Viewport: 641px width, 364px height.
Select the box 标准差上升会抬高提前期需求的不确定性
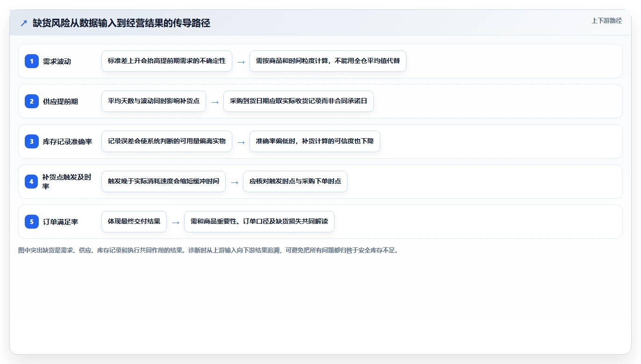pos(167,61)
